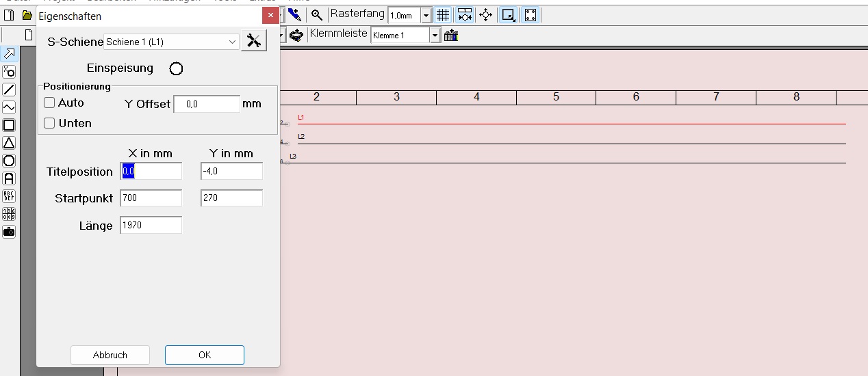Toggle the Einspeisung circle indicator
Image resolution: width=868 pixels, height=376 pixels.
tap(176, 68)
